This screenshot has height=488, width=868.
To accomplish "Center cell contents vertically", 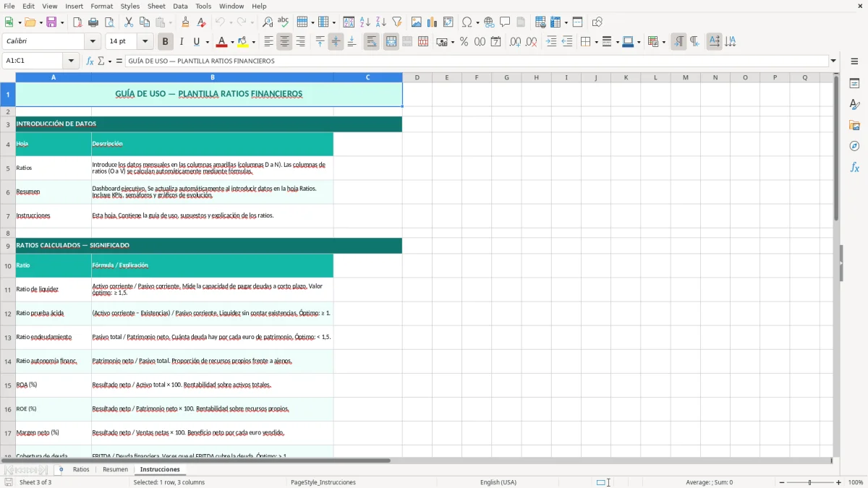I will click(336, 42).
